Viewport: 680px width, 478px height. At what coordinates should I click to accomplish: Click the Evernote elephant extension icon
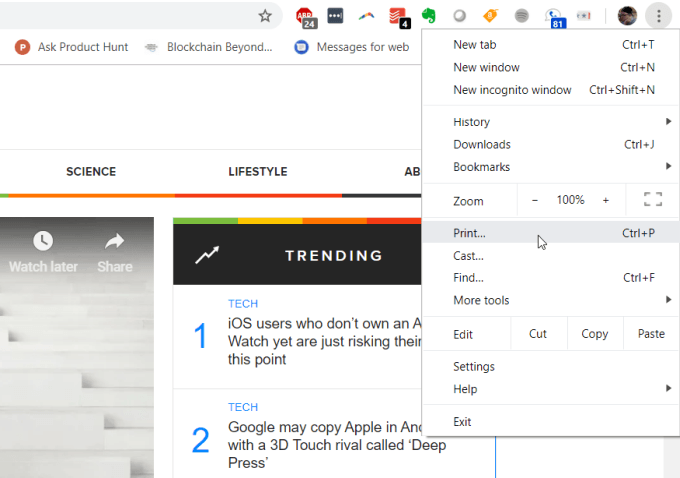point(429,16)
